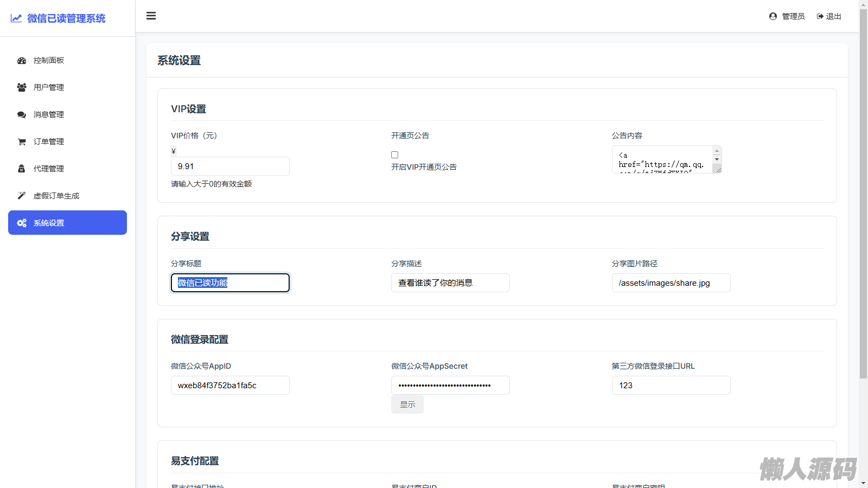Screen dimensions: 868x488
Task: Click the 微信已读管理系统 chart logo icon
Action: pyautogui.click(x=16, y=18)
